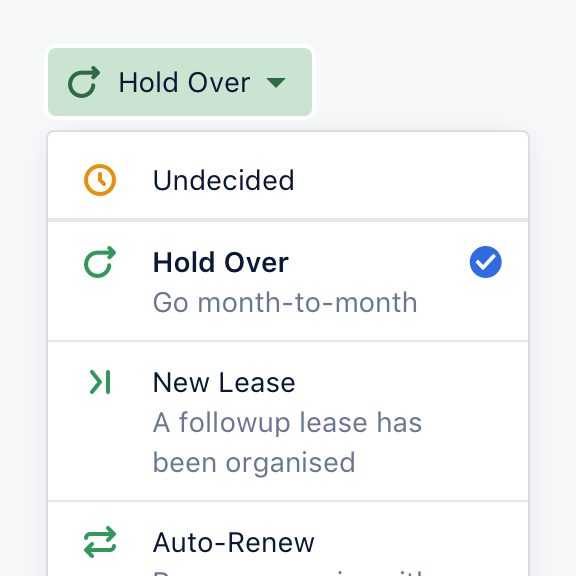Click the Auto-Renew repeat arrows icon
The width and height of the screenshot is (576, 576).
pos(100,542)
